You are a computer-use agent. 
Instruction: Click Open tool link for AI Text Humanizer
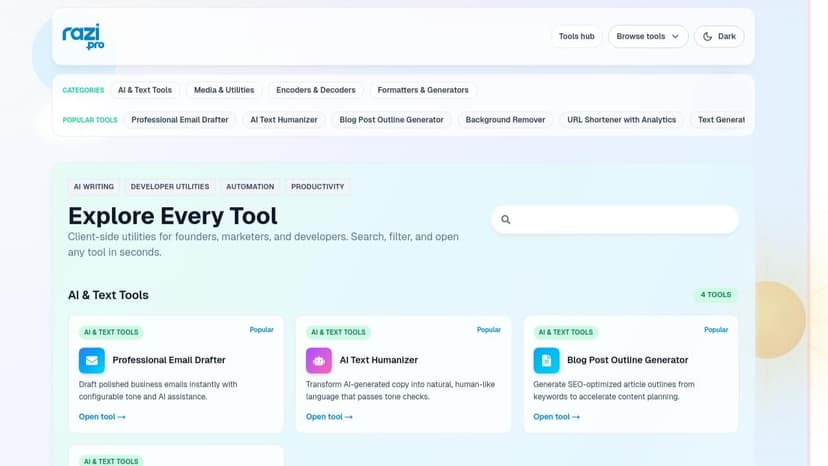point(329,417)
